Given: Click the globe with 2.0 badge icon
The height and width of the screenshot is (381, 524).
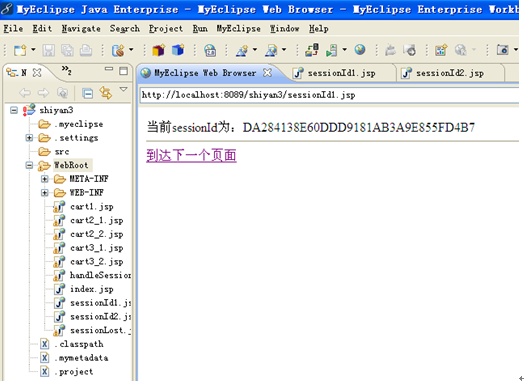Looking at the screenshot, I should coord(210,50).
